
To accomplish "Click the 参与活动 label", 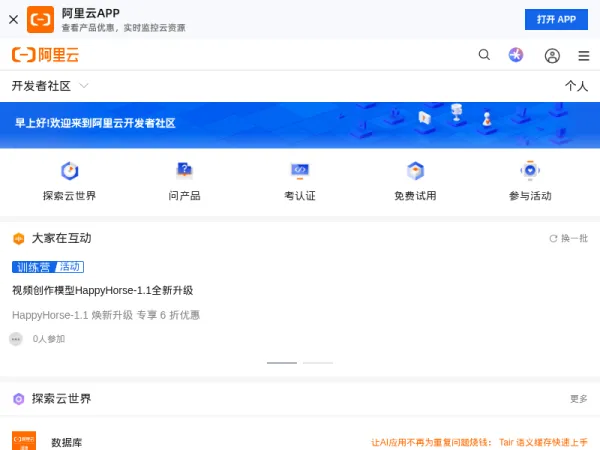I will [x=530, y=196].
